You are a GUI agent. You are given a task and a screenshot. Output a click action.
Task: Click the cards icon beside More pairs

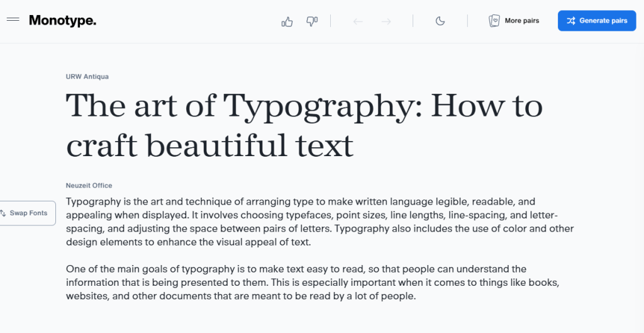pos(494,21)
